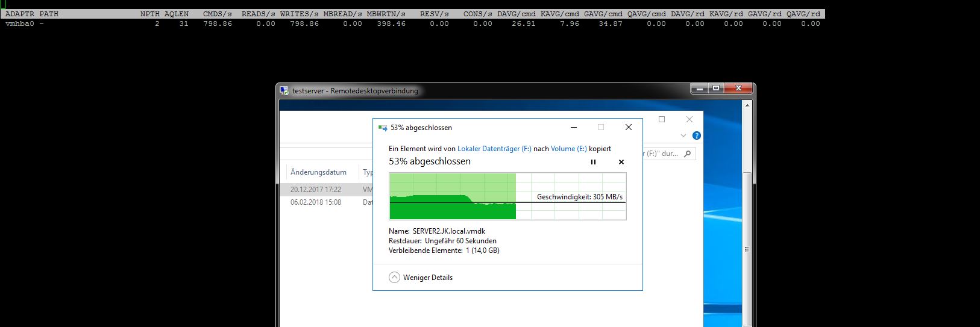The height and width of the screenshot is (327, 980).
Task: Minimize the 53% abgeschlossen copy dialog
Action: [x=573, y=127]
